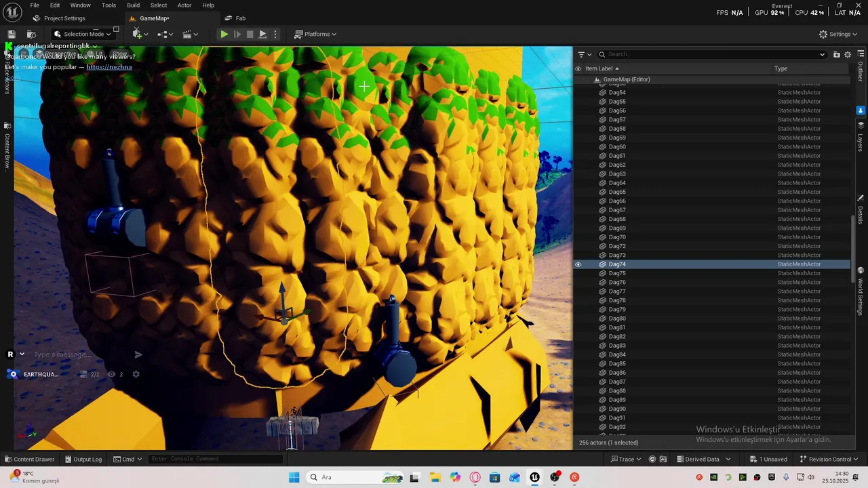The image size is (868, 488).
Task: Open the Trace dropdown
Action: tap(626, 459)
